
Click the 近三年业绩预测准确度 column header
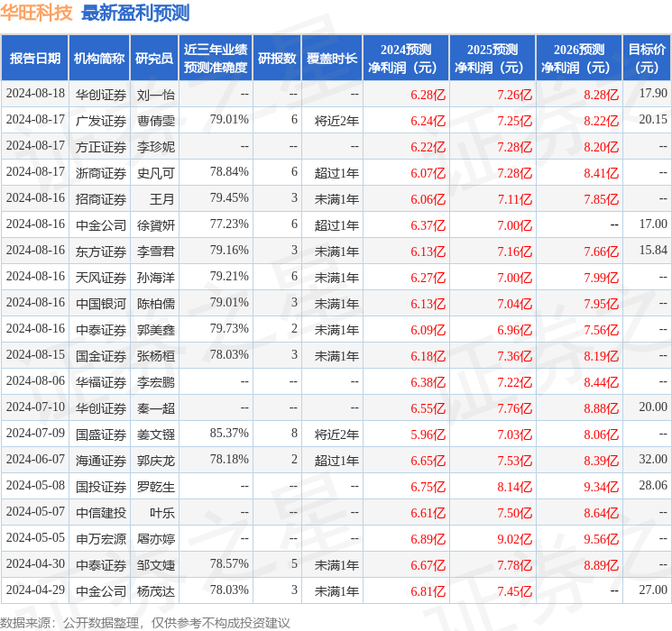pyautogui.click(x=216, y=59)
